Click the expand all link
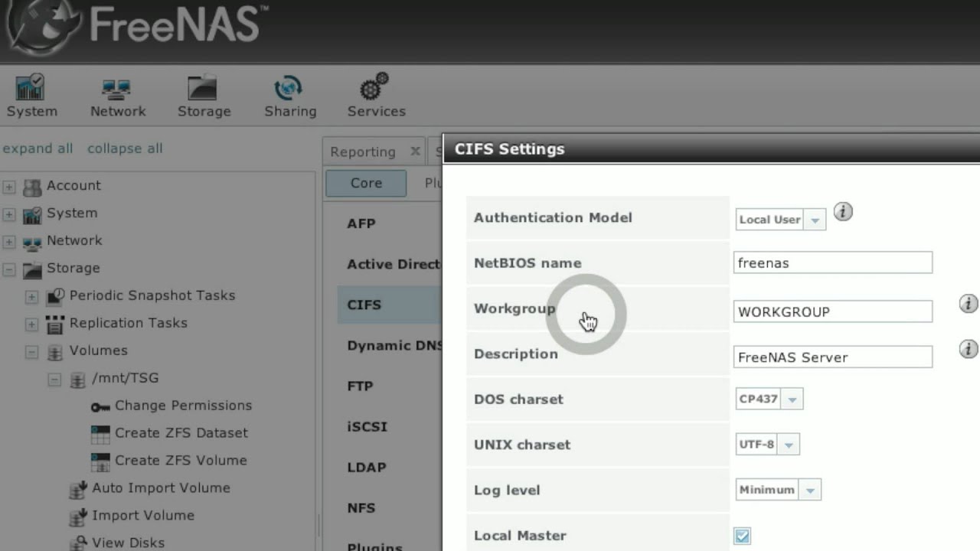980x551 pixels. coord(38,148)
